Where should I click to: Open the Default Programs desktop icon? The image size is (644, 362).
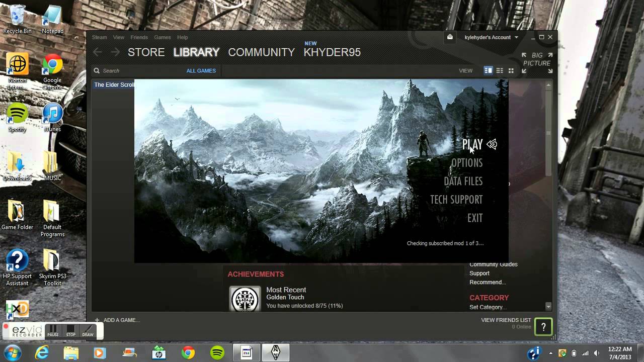52,219
